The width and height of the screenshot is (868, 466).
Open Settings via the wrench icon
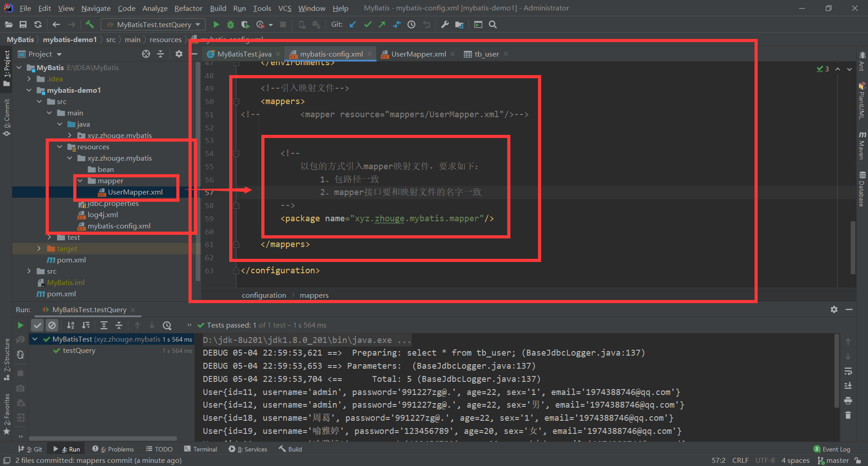click(x=445, y=24)
